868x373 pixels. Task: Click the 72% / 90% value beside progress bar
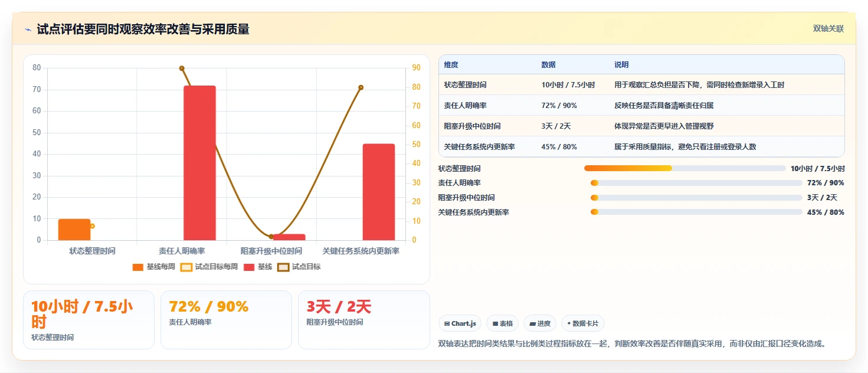click(826, 183)
